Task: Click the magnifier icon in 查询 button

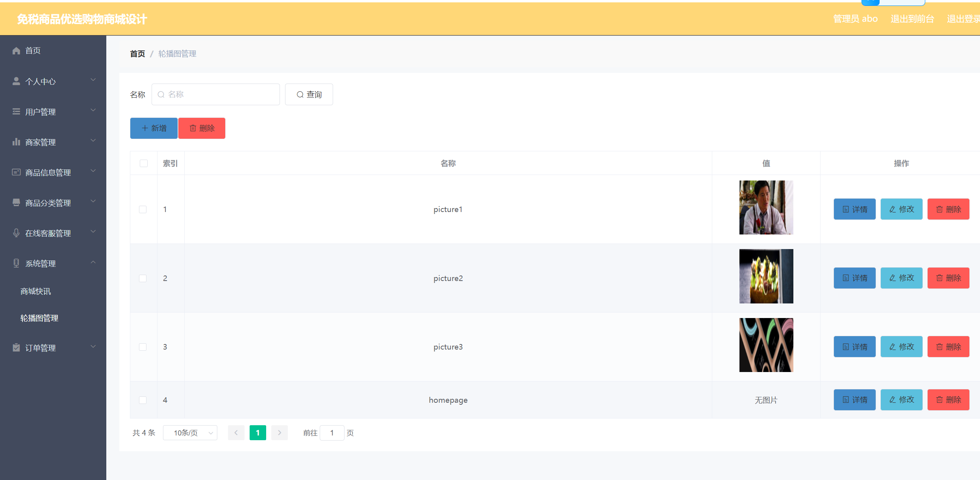Action: point(300,95)
